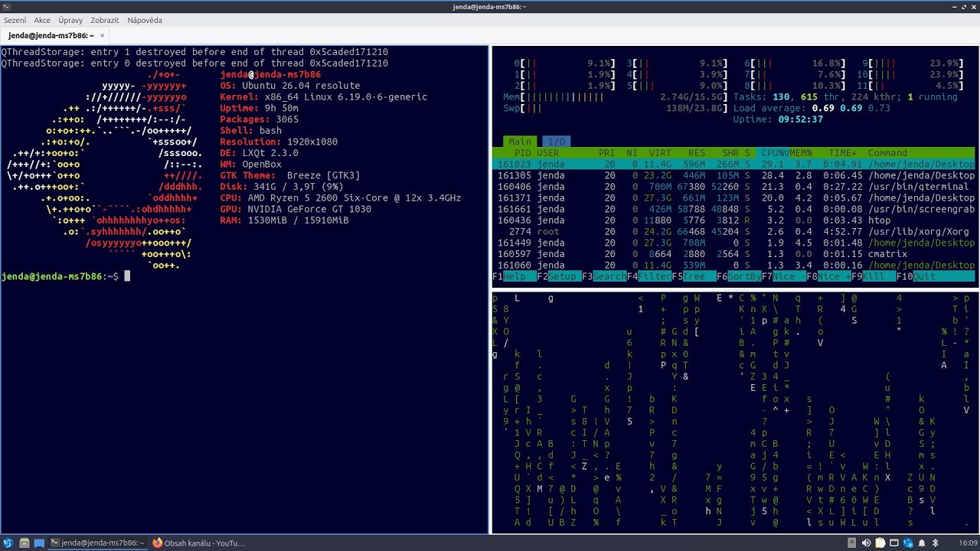Click the htop Uptime 09:52:37 value
Viewport: 980px width, 551px height.
[801, 119]
